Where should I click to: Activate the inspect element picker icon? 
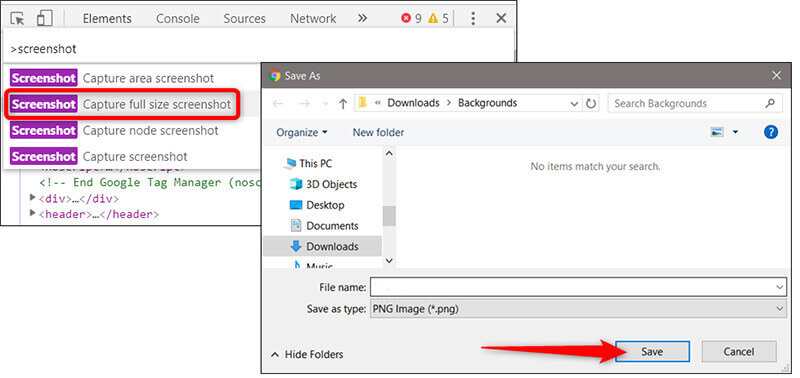(x=17, y=18)
